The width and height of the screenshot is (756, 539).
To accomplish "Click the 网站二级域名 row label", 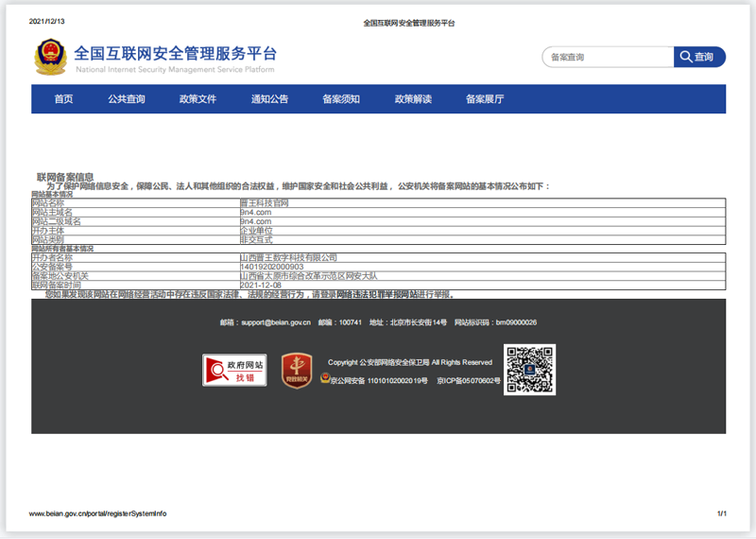I will coord(57,221).
